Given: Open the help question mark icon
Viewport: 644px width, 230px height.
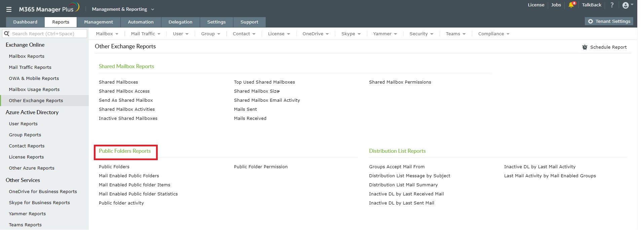Looking at the screenshot, I should tap(612, 5).
